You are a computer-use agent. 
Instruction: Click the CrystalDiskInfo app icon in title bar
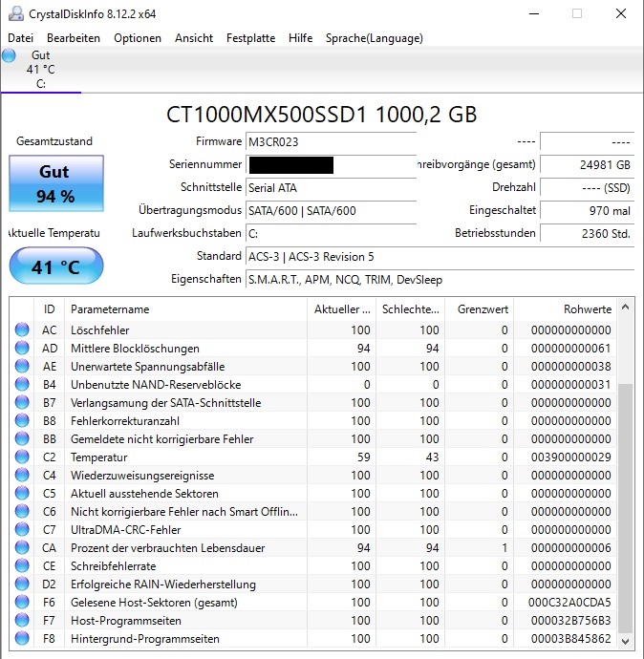pyautogui.click(x=16, y=14)
